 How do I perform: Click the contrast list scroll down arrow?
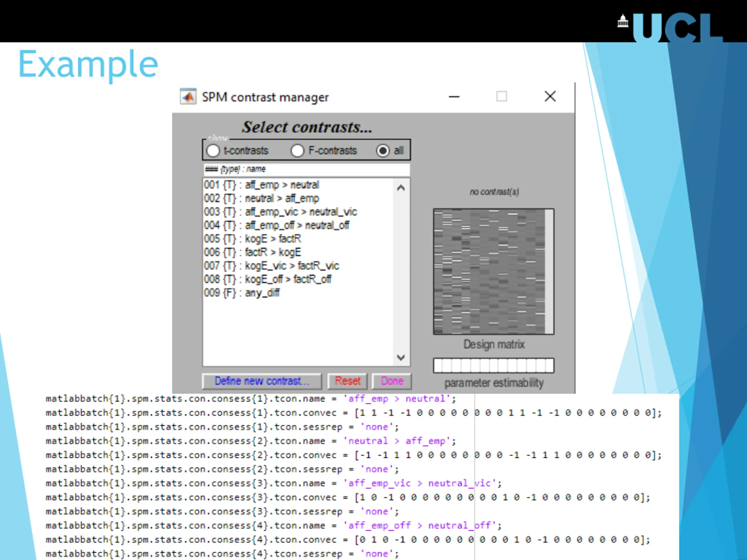[x=401, y=358]
